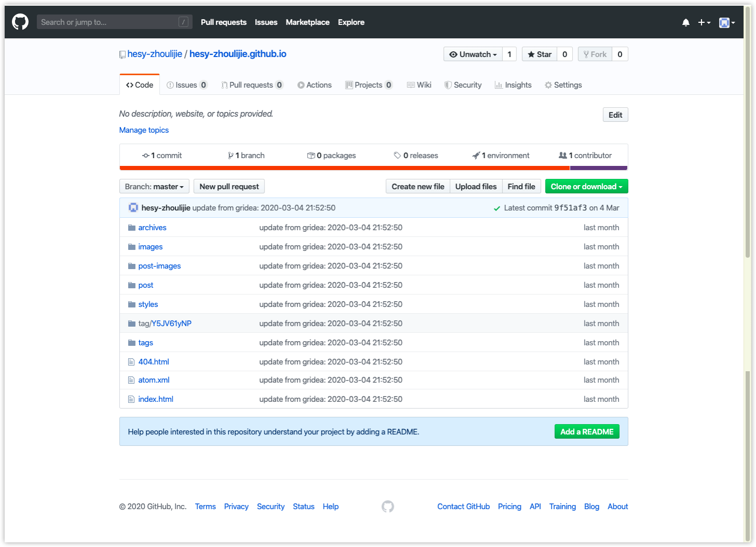756x547 pixels.
Task: Switch to the repository Security tab
Action: [x=463, y=85]
